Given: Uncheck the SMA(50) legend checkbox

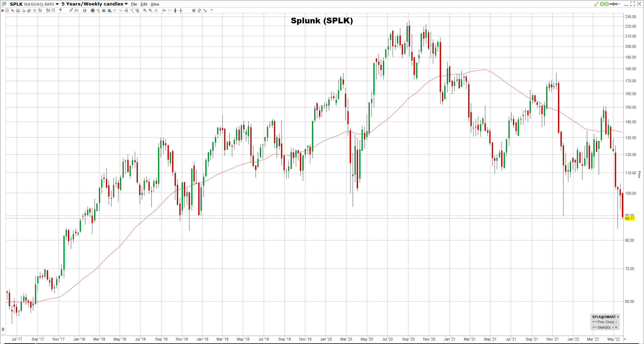Looking at the screenshot, I should [613, 327].
